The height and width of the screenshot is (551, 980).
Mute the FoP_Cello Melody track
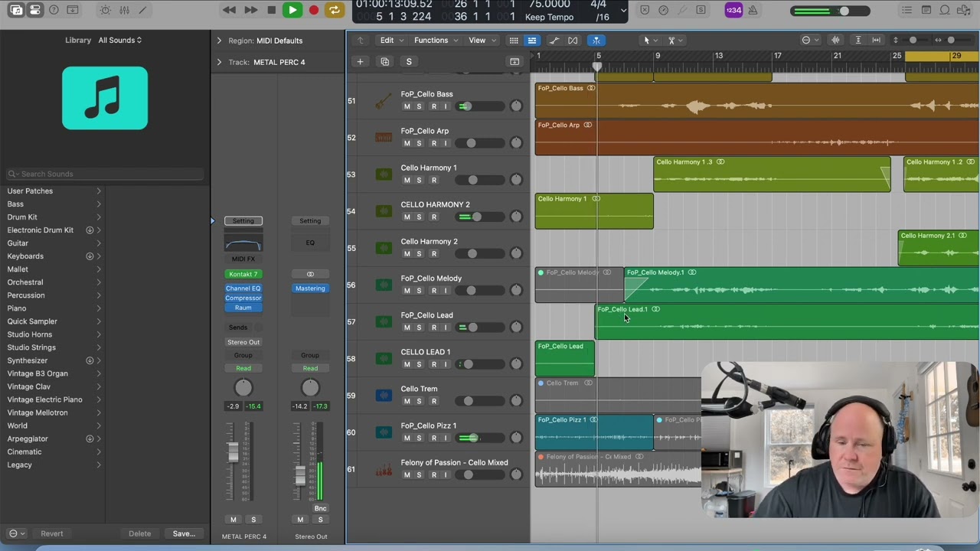tap(407, 290)
